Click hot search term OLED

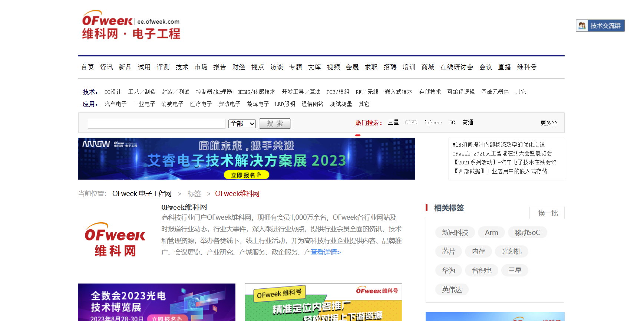click(x=411, y=122)
